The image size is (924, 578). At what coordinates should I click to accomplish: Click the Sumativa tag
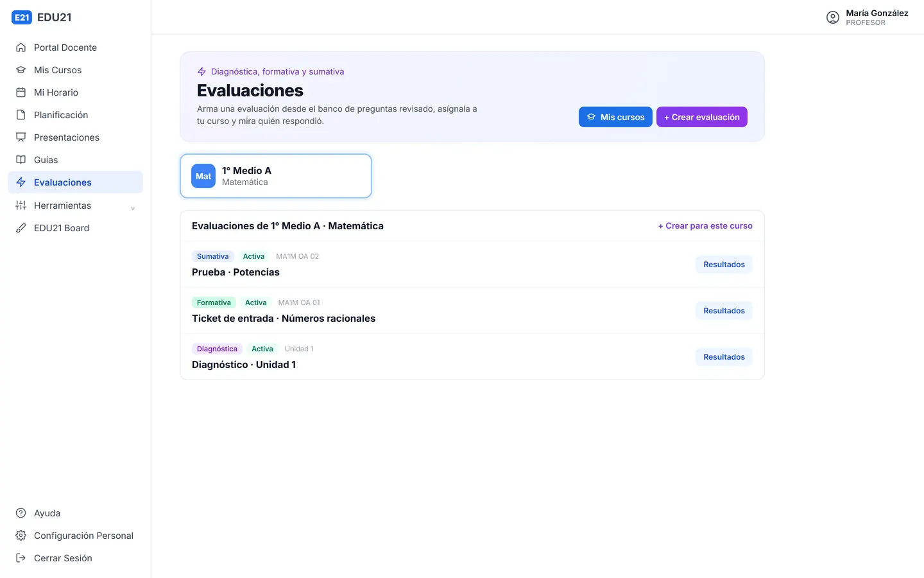point(213,256)
